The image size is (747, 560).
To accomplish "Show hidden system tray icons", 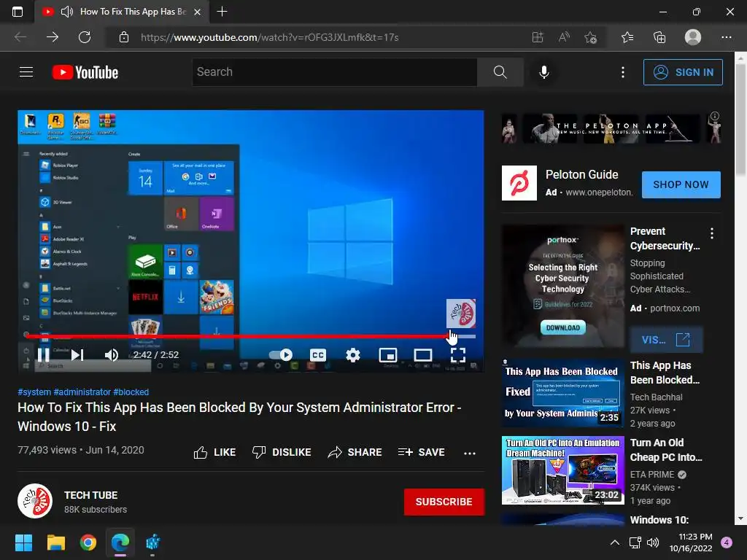I will (x=615, y=542).
